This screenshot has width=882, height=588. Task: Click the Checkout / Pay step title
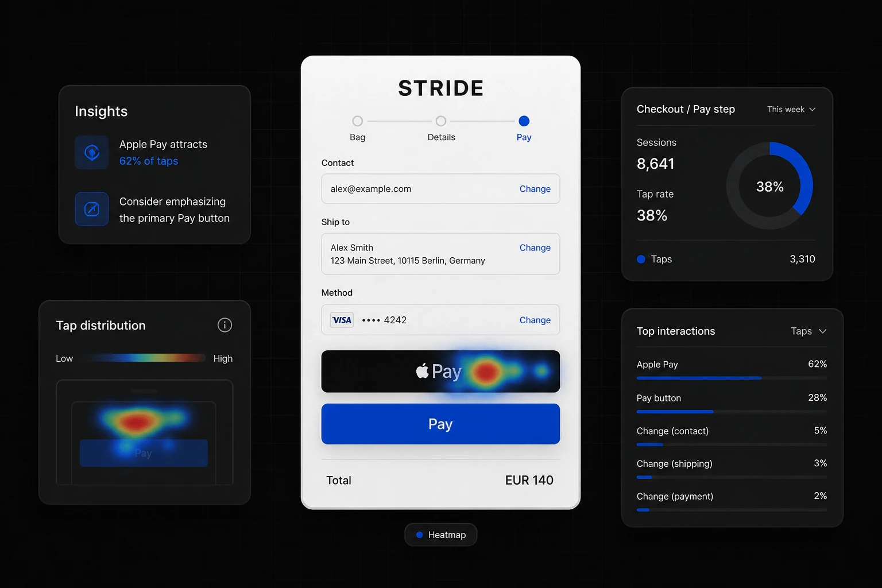[x=686, y=109]
